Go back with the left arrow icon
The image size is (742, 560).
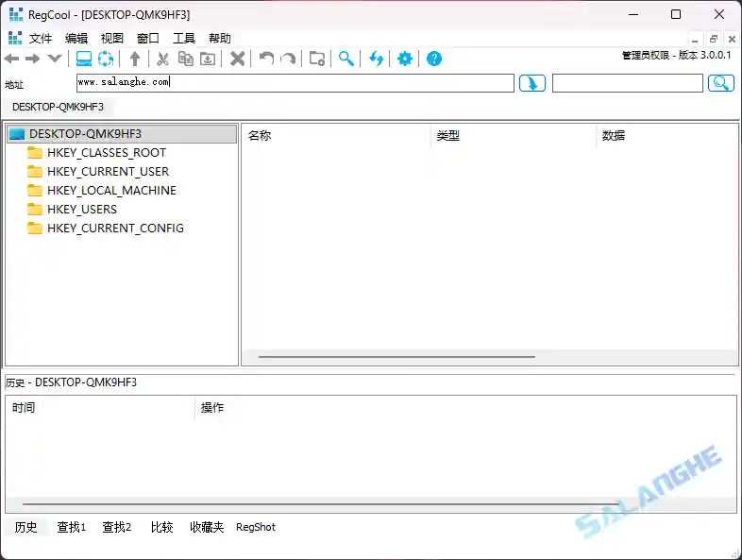11,59
